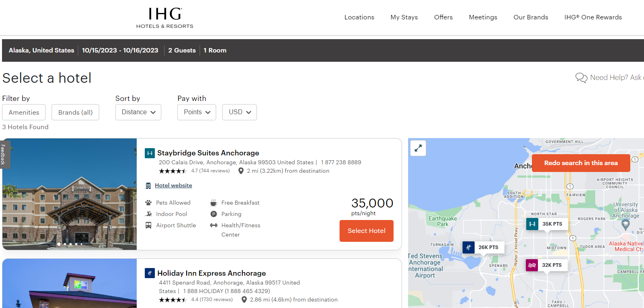The height and width of the screenshot is (308, 644).
Task: Click the Staybridge Suites hotel photo
Action: (x=69, y=194)
